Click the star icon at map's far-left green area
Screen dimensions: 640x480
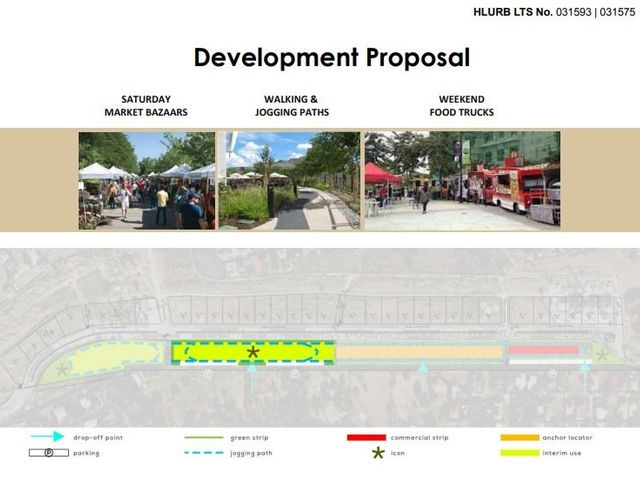(x=62, y=370)
